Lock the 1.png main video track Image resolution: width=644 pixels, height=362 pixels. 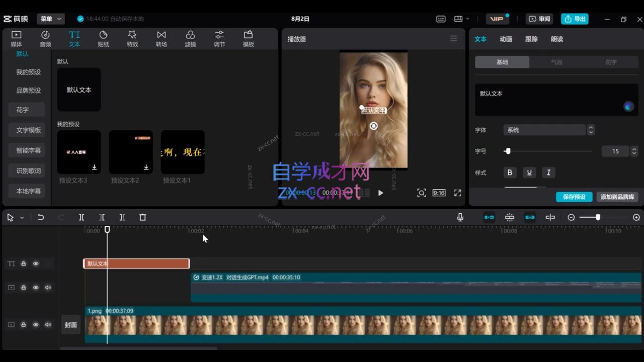[23, 325]
